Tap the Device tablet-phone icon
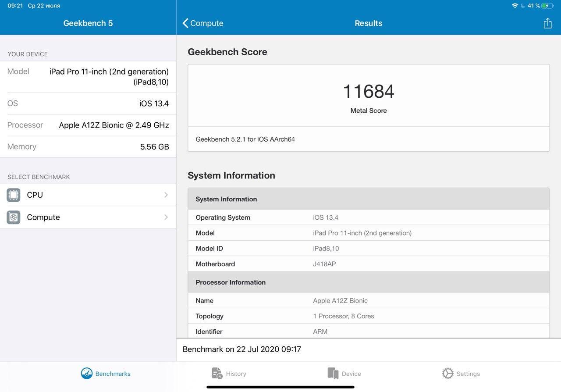The height and width of the screenshot is (392, 561). click(x=333, y=374)
